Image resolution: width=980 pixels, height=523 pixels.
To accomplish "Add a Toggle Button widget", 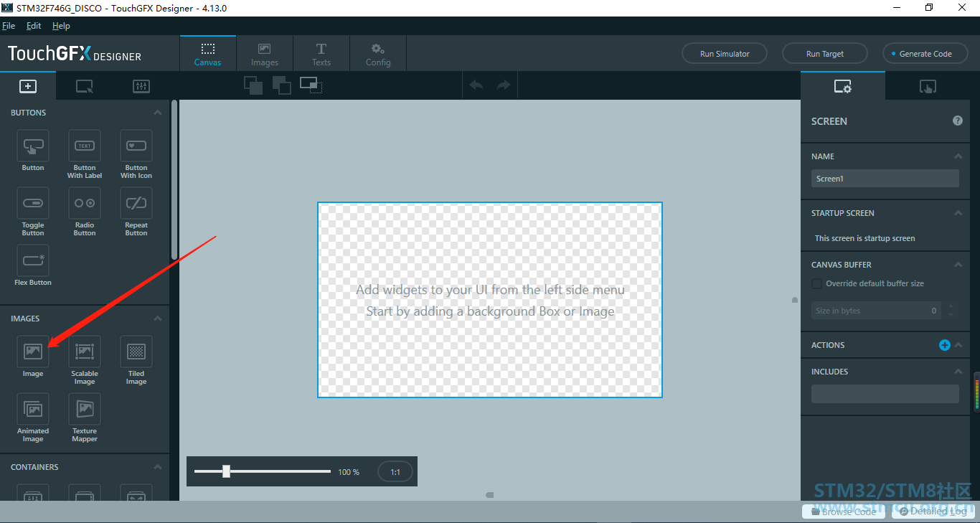I will coord(33,203).
